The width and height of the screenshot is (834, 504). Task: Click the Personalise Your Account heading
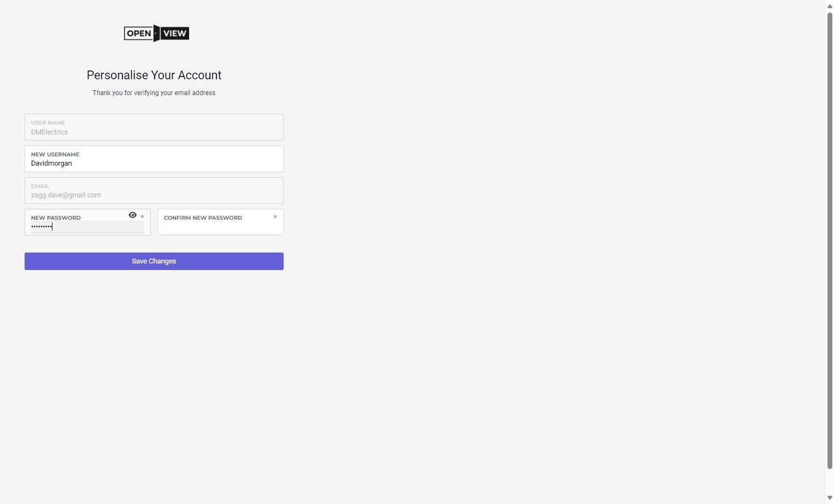[154, 75]
